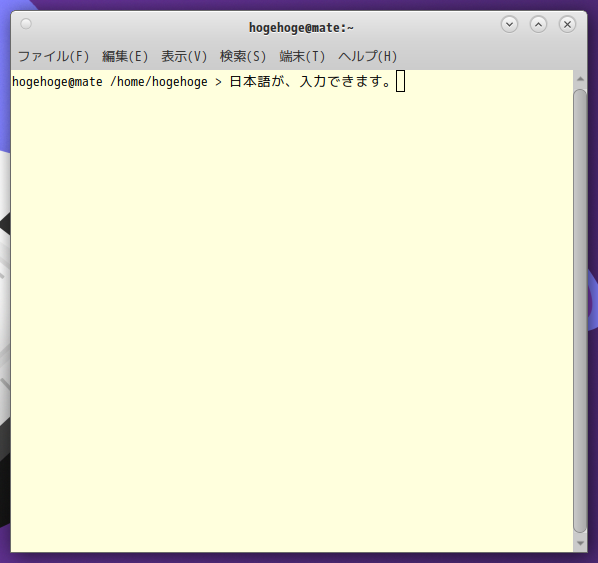
Task: Click the scrollbar down arrow
Action: tap(580, 543)
